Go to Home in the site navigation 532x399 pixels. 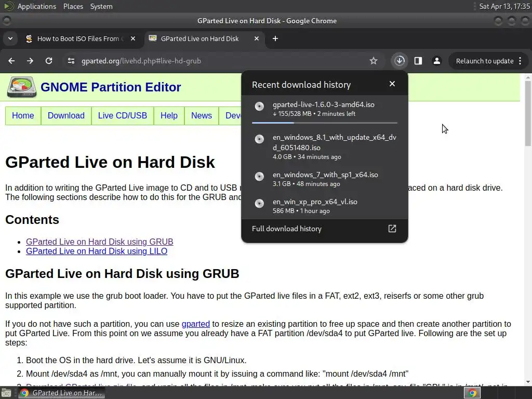coord(23,116)
